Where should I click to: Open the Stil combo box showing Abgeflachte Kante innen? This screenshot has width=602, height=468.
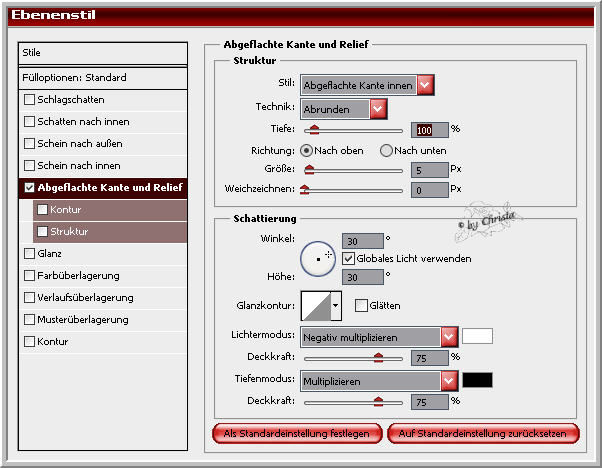pos(367,85)
